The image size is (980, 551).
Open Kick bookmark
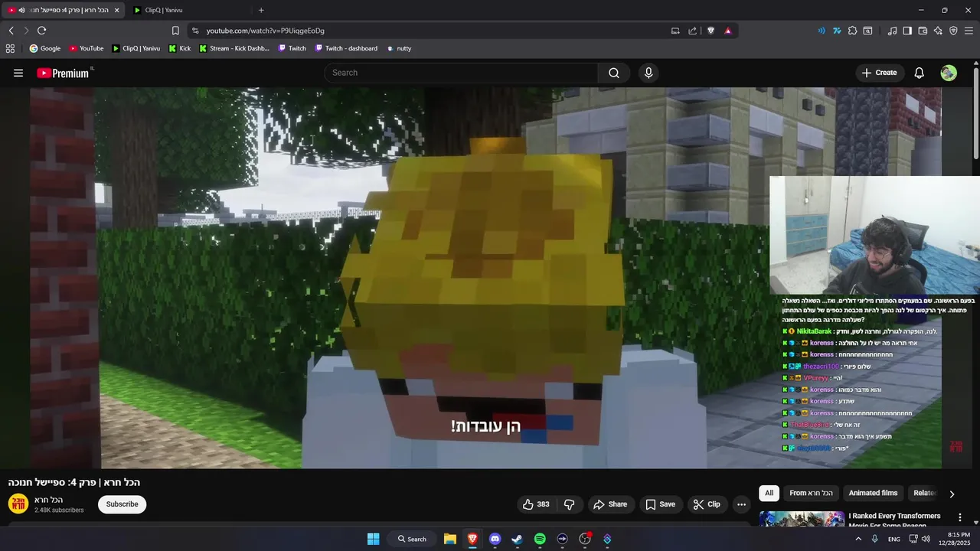179,48
